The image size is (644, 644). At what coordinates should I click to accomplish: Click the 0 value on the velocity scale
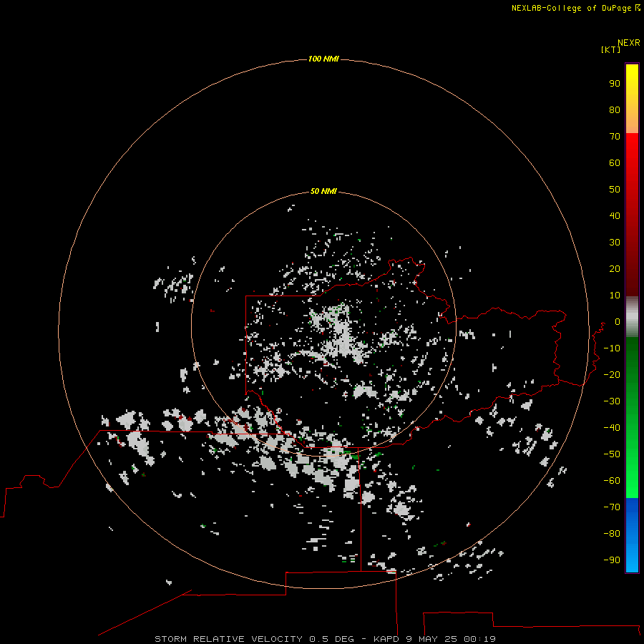point(618,322)
